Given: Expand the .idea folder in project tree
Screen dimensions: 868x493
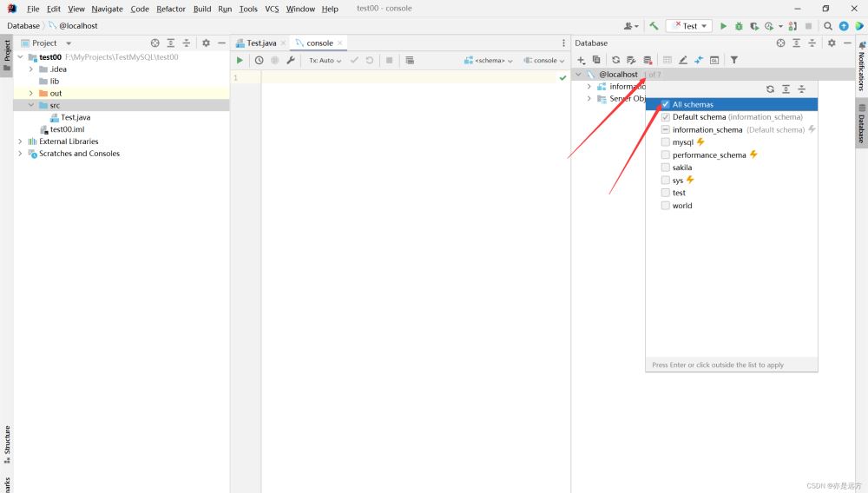Looking at the screenshot, I should pos(31,69).
